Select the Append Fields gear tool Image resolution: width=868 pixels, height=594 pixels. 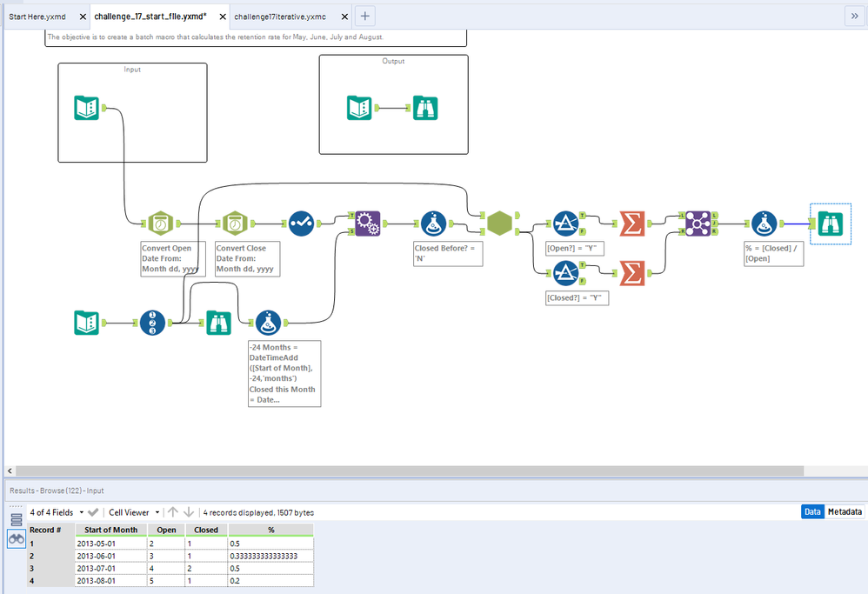tap(369, 224)
